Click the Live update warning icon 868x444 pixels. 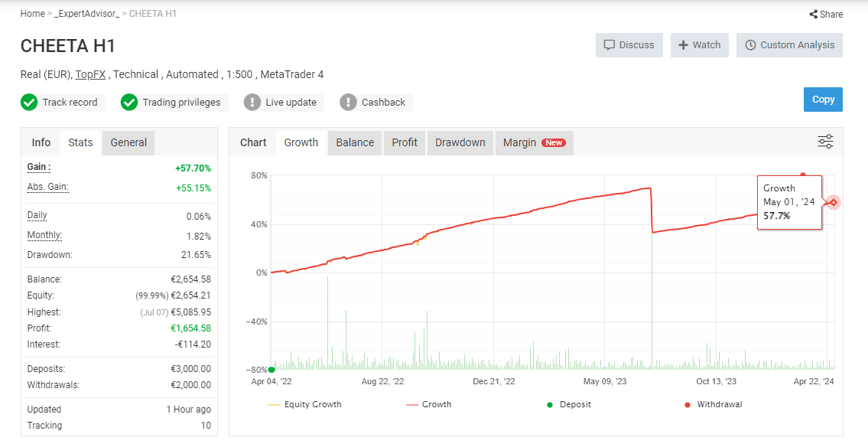click(252, 103)
